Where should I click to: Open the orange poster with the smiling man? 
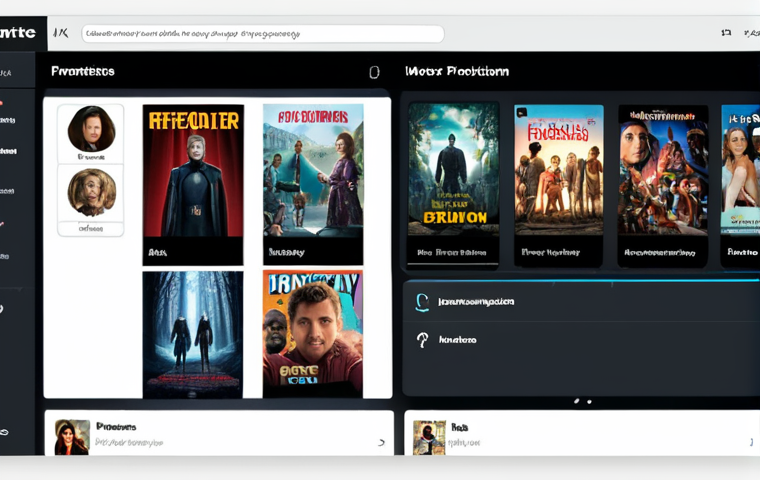(313, 334)
